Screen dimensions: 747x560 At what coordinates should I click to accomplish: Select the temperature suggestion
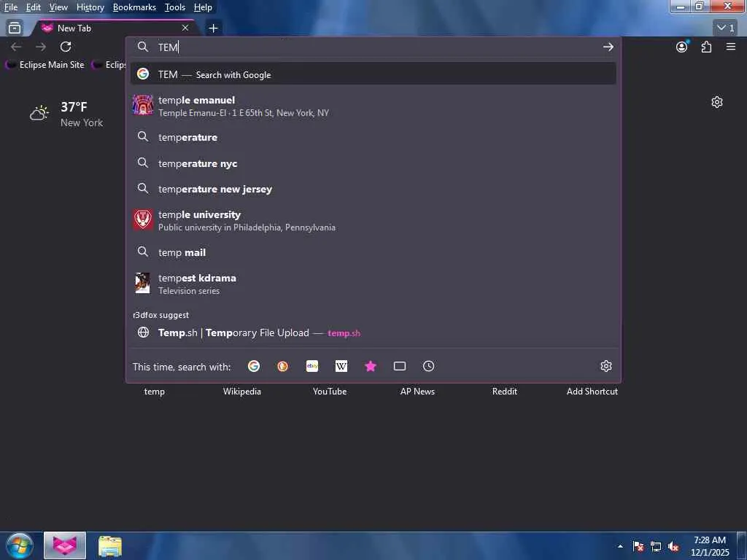pyautogui.click(x=373, y=137)
